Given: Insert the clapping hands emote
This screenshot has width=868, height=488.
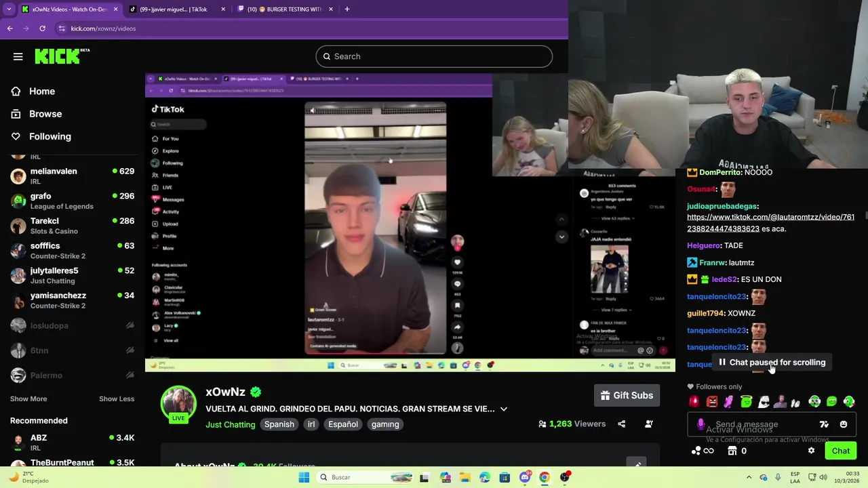Looking at the screenshot, I should tap(796, 402).
